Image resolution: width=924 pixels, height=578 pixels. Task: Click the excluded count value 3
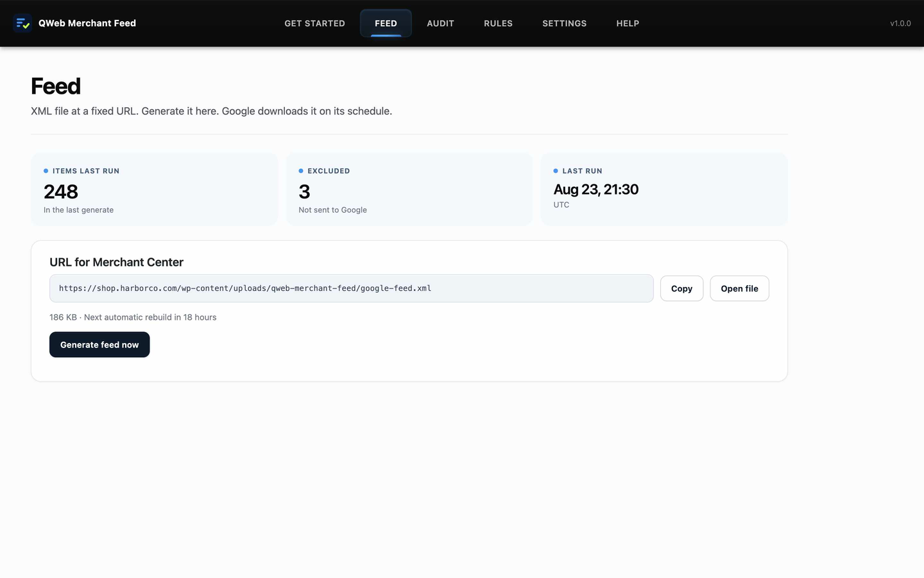tap(304, 191)
